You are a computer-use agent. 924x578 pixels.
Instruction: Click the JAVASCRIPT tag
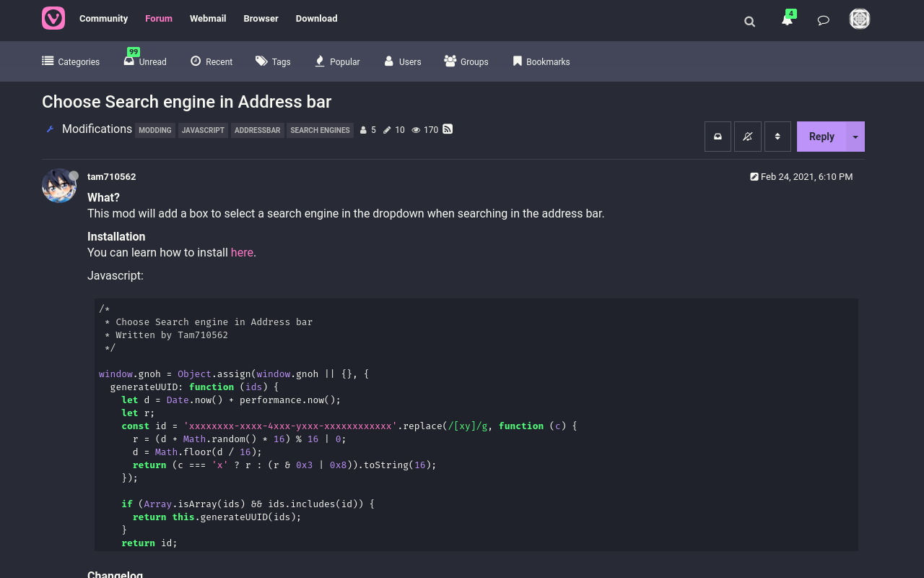coord(203,130)
